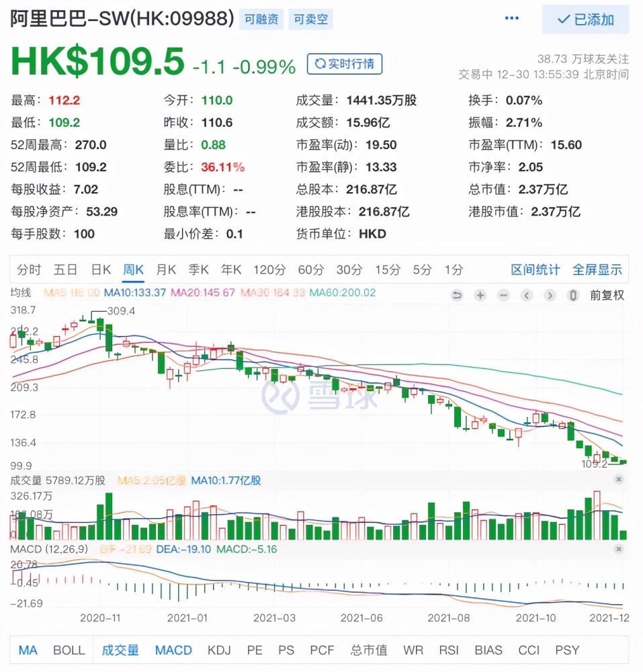Toggle the KDJ indicator
This screenshot has width=643, height=672.
(219, 650)
